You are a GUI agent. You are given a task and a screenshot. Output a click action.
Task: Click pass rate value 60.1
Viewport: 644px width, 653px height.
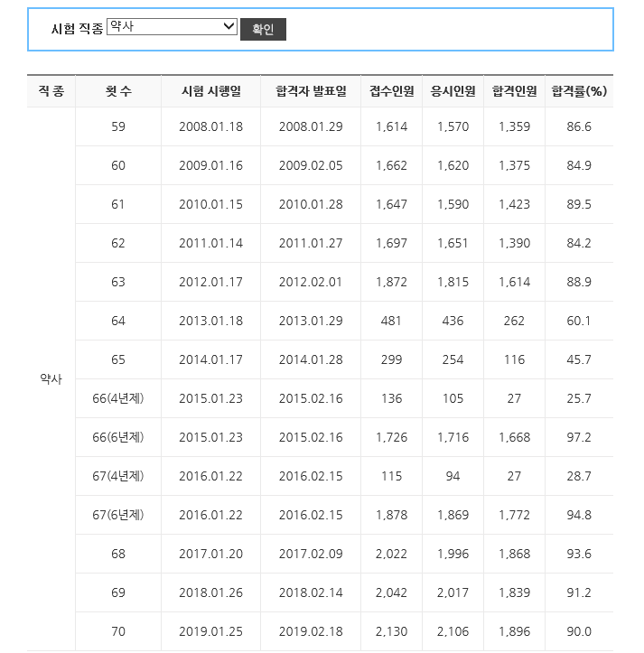pyautogui.click(x=579, y=321)
